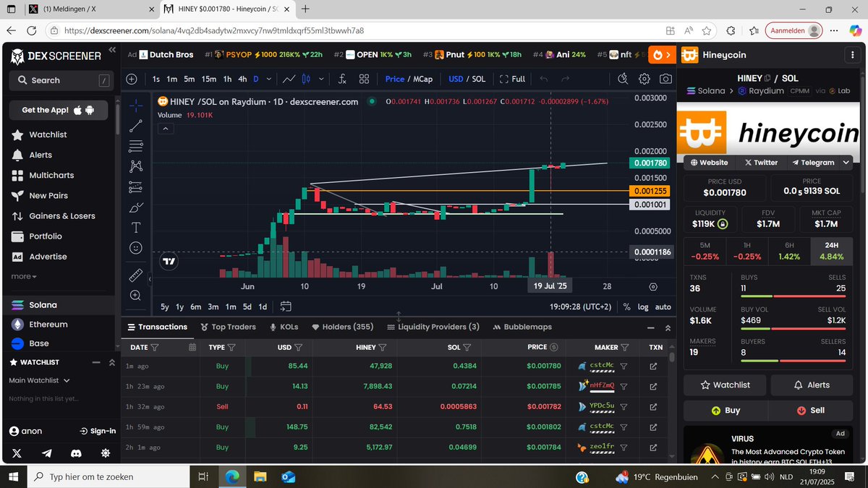Open the Telegram icon in sidebar footer

[x=46, y=453]
